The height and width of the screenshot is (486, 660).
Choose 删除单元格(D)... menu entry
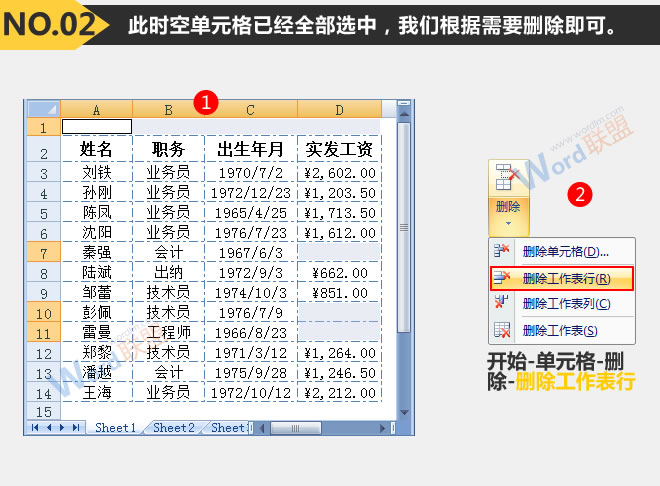point(565,252)
